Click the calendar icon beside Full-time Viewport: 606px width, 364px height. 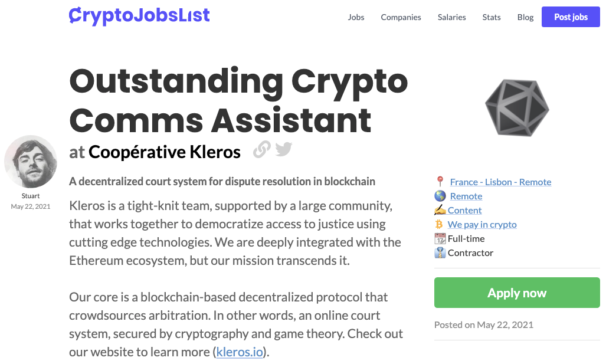[440, 238]
